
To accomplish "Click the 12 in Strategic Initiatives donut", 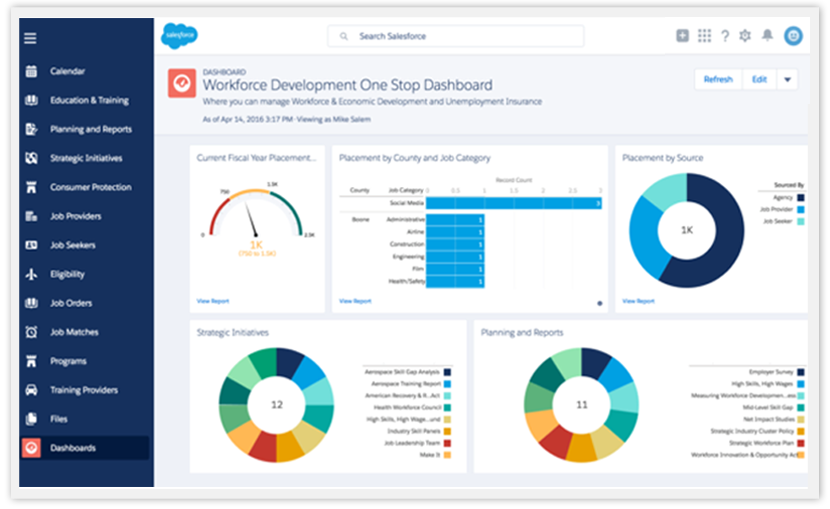I will pyautogui.click(x=277, y=405).
